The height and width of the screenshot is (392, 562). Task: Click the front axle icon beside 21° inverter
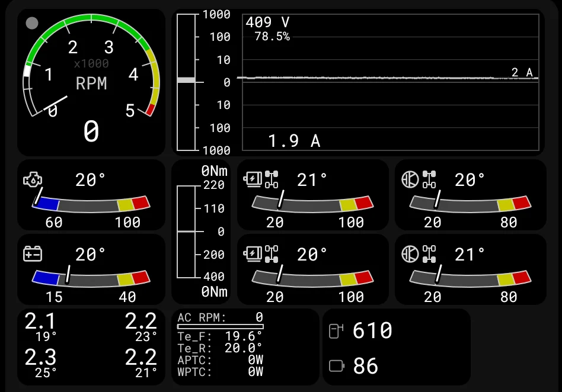[272, 179]
